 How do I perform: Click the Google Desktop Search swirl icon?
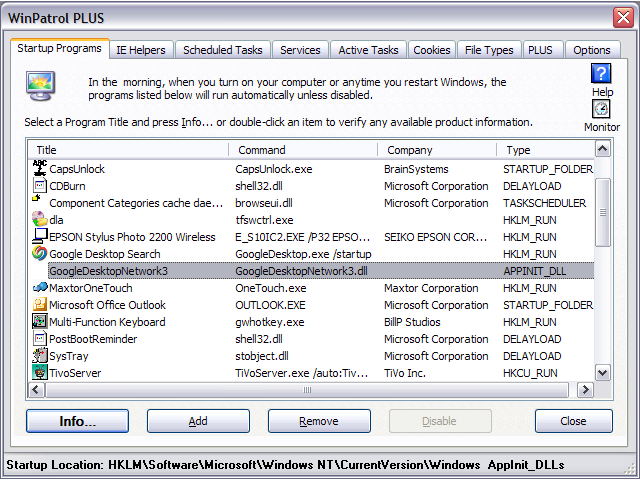pos(40,253)
